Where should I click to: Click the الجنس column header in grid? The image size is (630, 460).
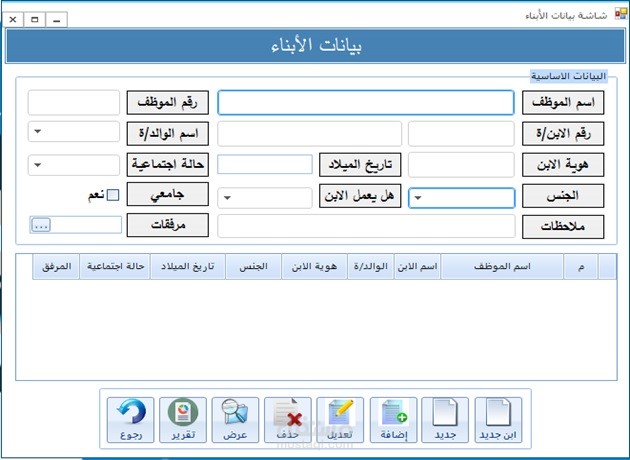[x=253, y=266]
